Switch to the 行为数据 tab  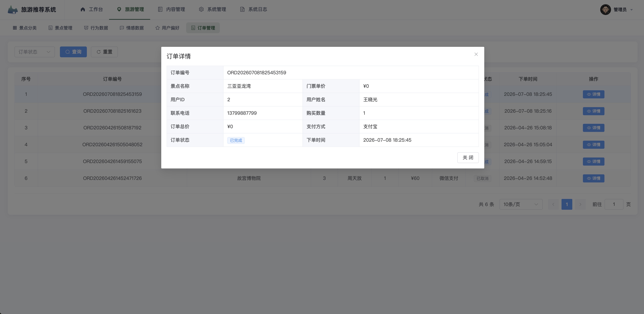(96, 28)
